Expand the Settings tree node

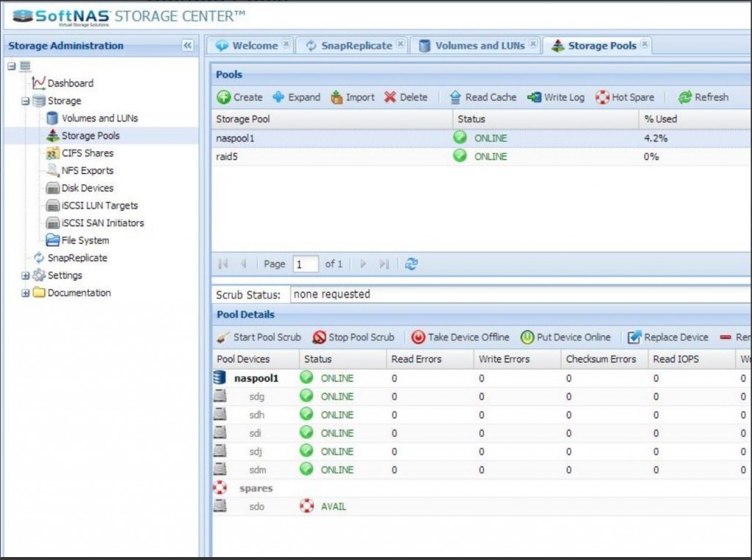(26, 276)
